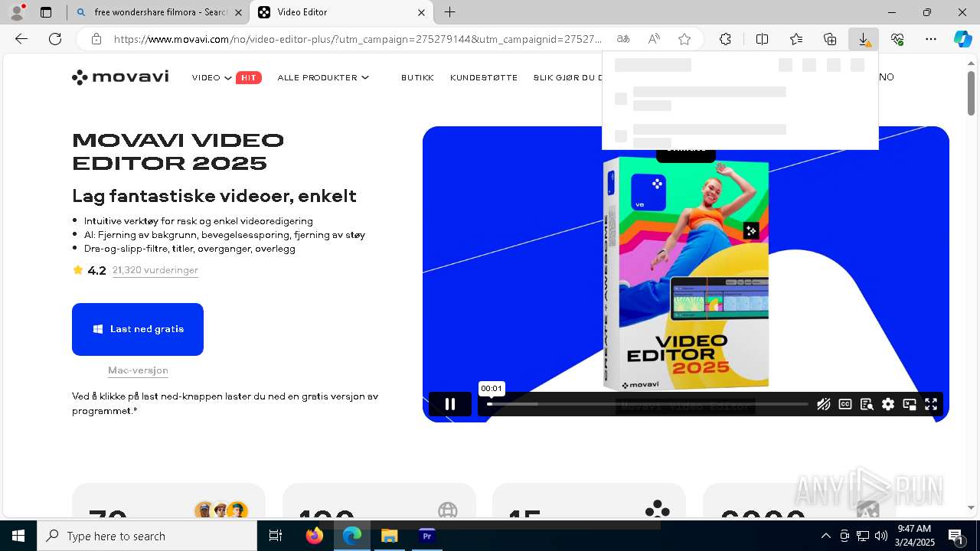Viewport: 980px width, 551px height.
Task: Start Read aloud for the page
Action: (654, 39)
